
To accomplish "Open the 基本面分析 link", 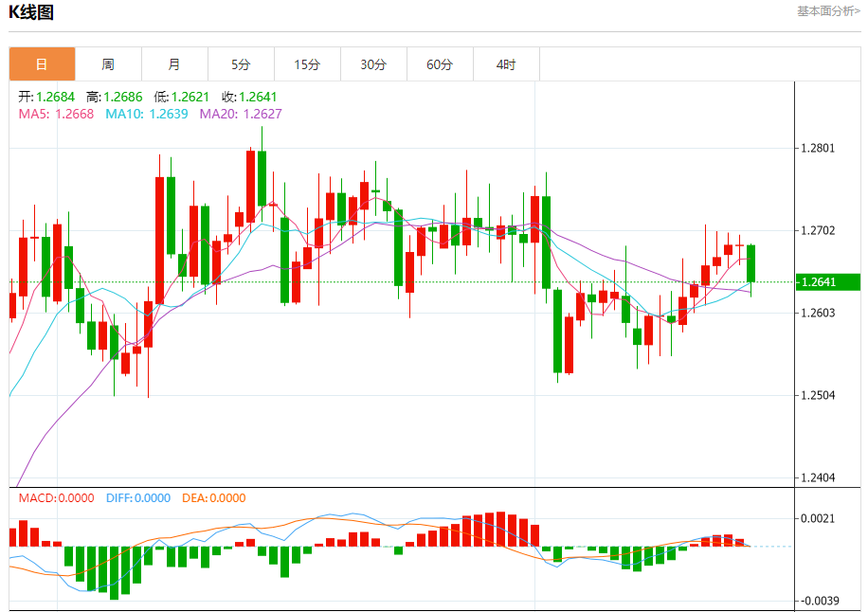I will pyautogui.click(x=828, y=11).
